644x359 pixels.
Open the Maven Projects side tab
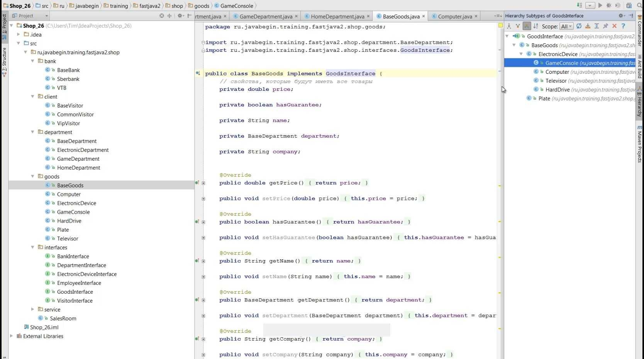640,143
